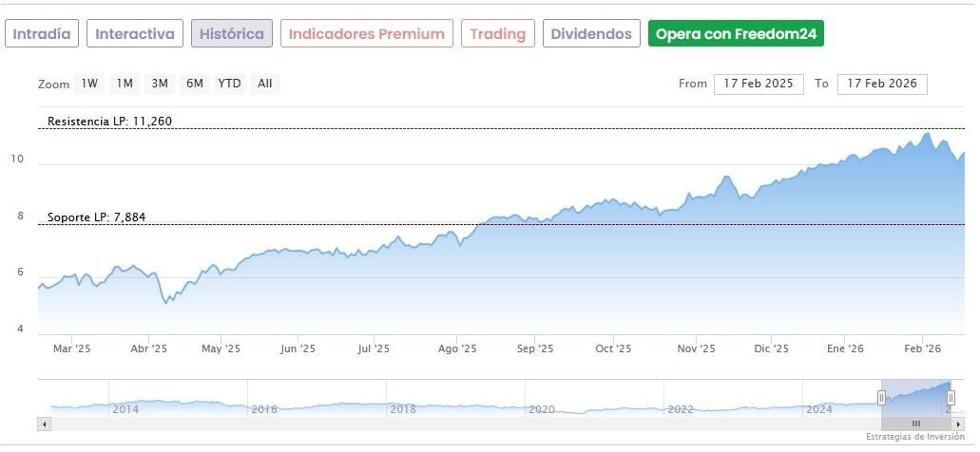Click the To date field
This screenshot has width=980, height=452.
(882, 84)
